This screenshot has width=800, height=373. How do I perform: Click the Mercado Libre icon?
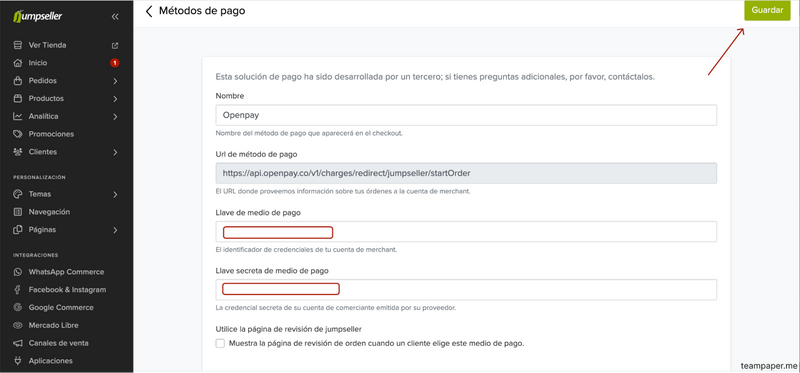[x=18, y=325]
